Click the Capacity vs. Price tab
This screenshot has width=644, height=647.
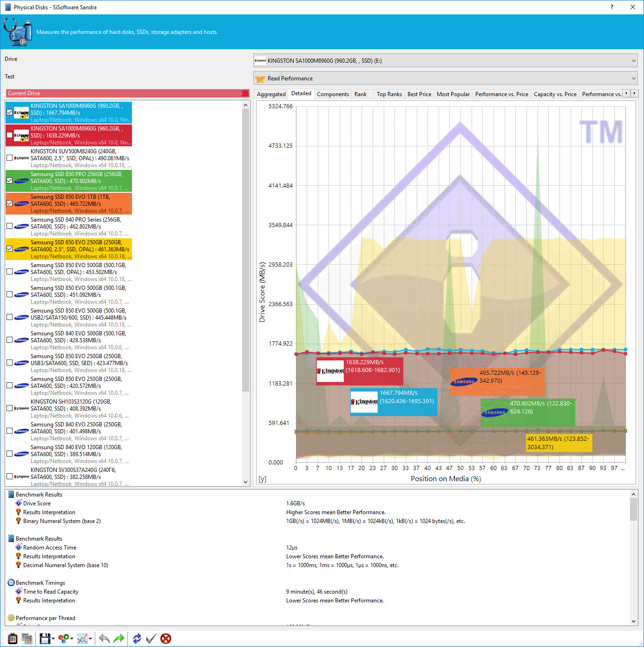pos(555,94)
